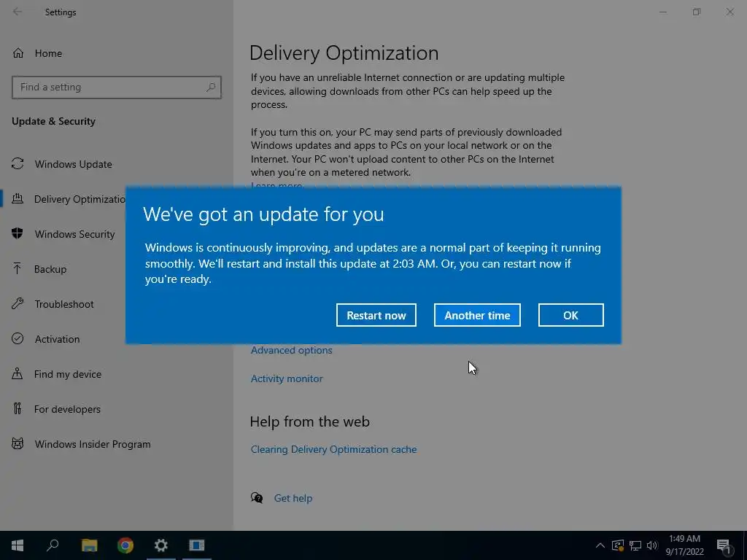Open the Action Center notifications

click(x=724, y=545)
